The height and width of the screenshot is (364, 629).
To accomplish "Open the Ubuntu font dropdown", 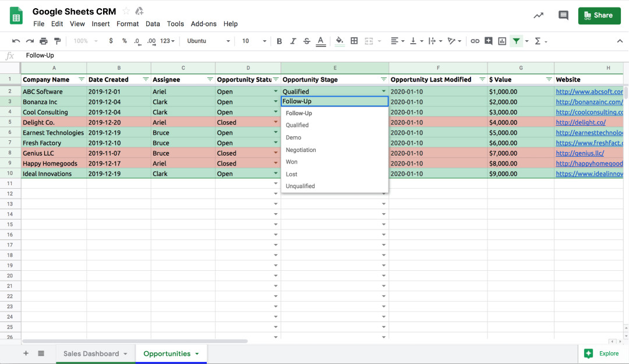I will pos(208,41).
